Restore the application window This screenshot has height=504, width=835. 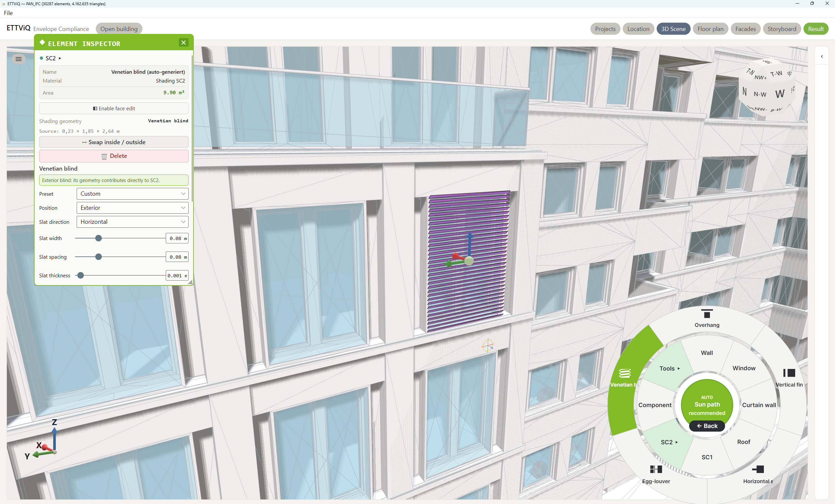tap(812, 3)
